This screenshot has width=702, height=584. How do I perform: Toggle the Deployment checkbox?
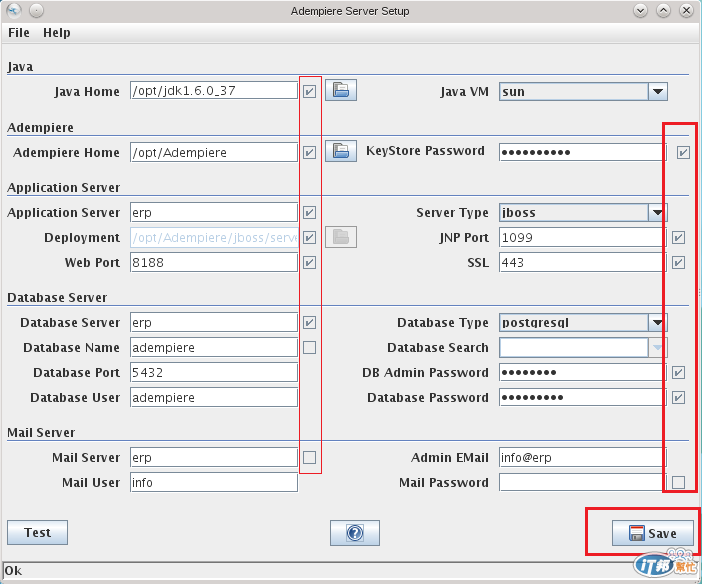[x=309, y=237]
